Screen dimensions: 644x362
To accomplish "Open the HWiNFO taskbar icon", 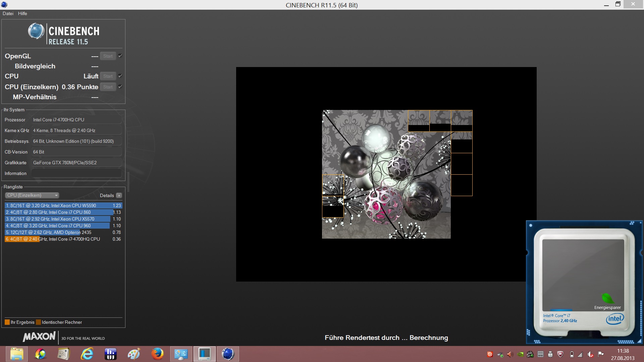I will [x=110, y=354].
